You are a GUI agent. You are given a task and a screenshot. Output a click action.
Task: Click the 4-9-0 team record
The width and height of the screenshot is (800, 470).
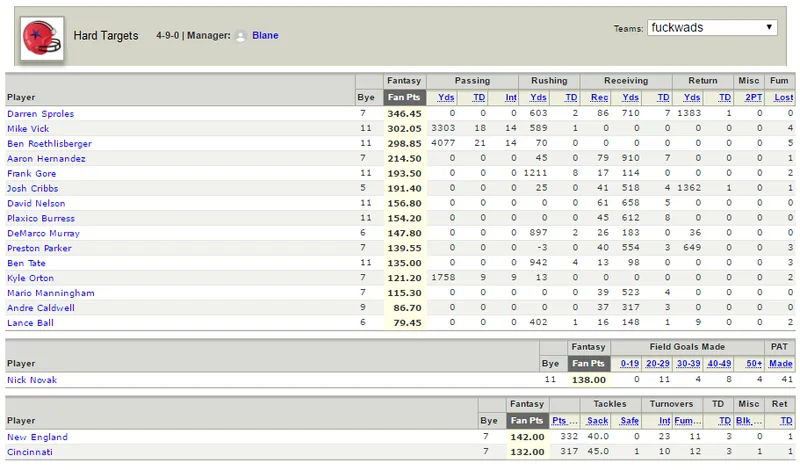point(167,35)
